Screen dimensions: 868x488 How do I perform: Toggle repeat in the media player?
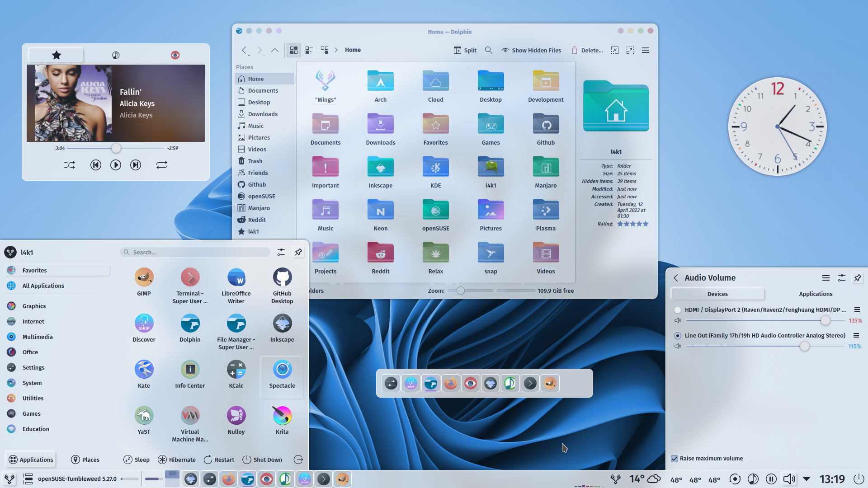click(x=162, y=165)
